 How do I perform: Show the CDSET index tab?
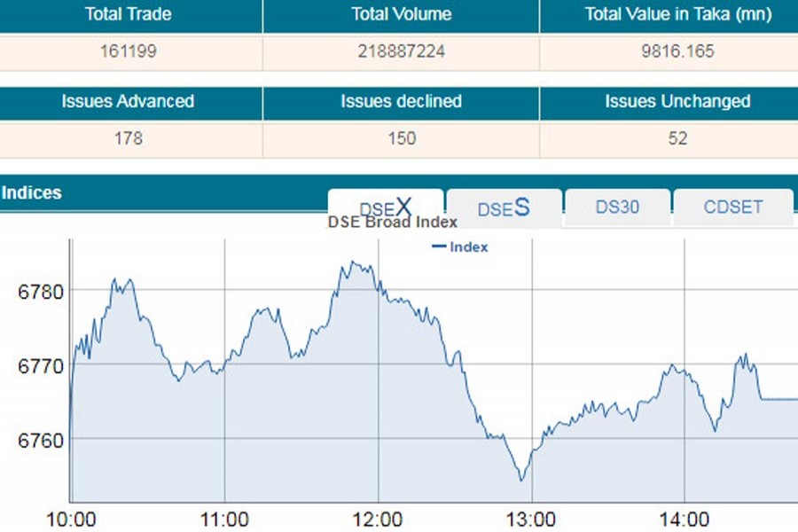(732, 208)
